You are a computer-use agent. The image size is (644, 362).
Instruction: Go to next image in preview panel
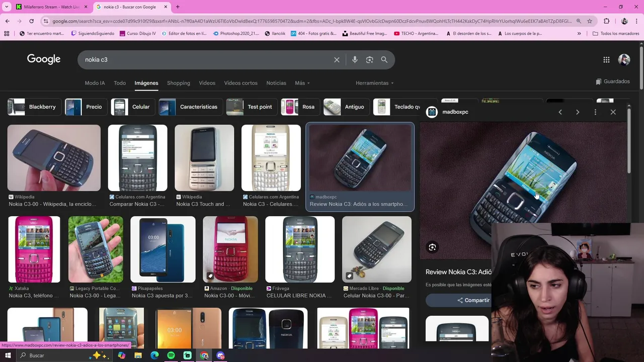578,112
